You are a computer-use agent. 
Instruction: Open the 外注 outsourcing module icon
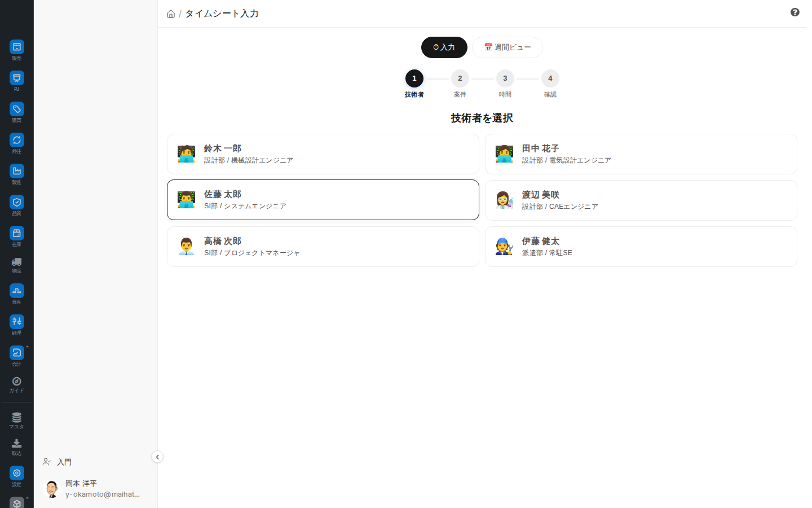tap(17, 140)
